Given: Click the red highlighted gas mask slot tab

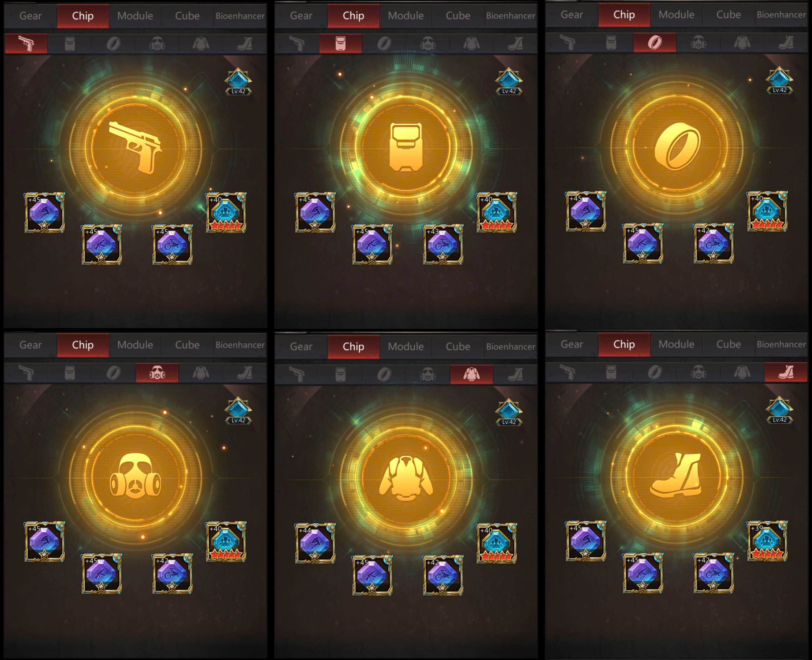Looking at the screenshot, I should point(157,373).
